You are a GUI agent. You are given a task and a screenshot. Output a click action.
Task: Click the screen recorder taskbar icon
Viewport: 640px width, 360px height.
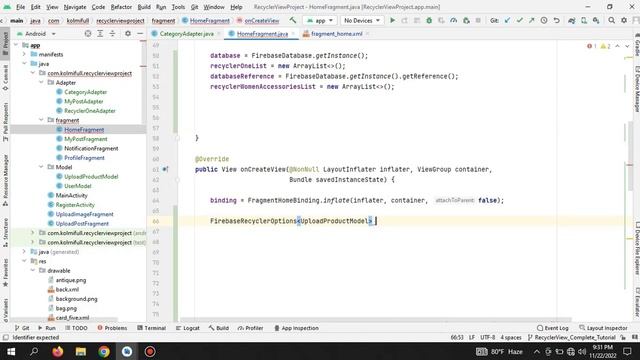(x=150, y=351)
